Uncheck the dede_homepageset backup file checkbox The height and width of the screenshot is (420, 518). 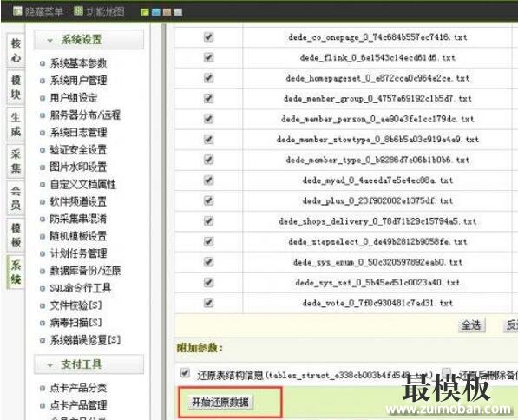[x=208, y=78]
